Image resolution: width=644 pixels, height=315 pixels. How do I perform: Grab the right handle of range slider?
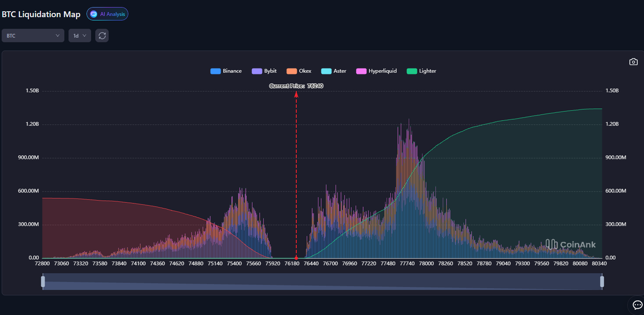coord(602,281)
